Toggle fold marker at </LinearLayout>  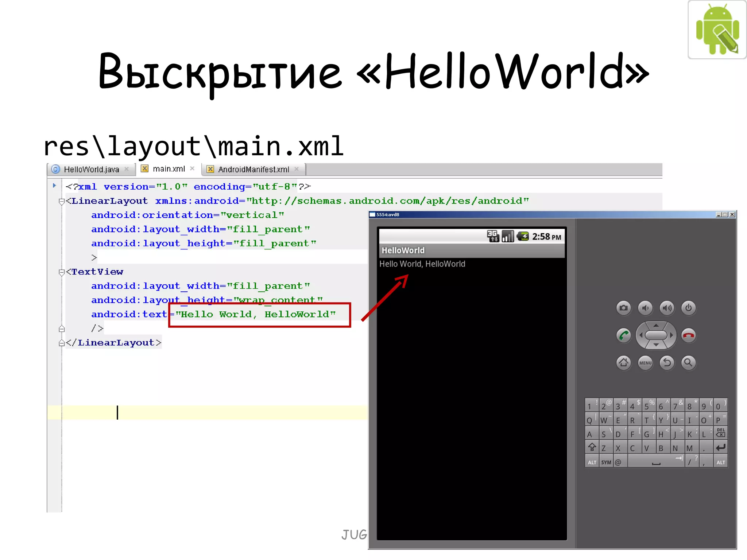[x=62, y=343]
